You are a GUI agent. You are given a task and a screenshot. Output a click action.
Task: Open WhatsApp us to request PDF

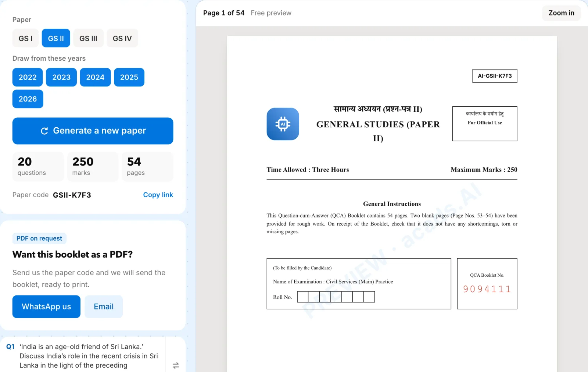tap(46, 307)
